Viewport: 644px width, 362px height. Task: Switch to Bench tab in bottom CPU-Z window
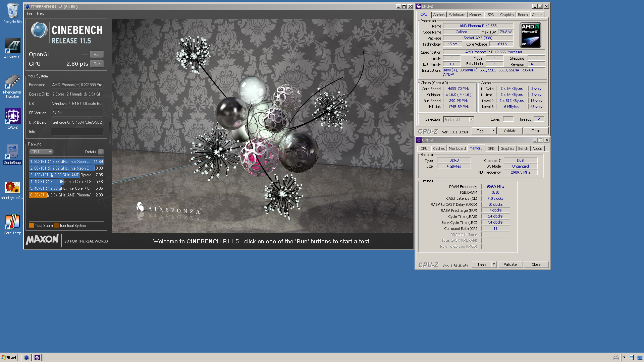point(523,148)
